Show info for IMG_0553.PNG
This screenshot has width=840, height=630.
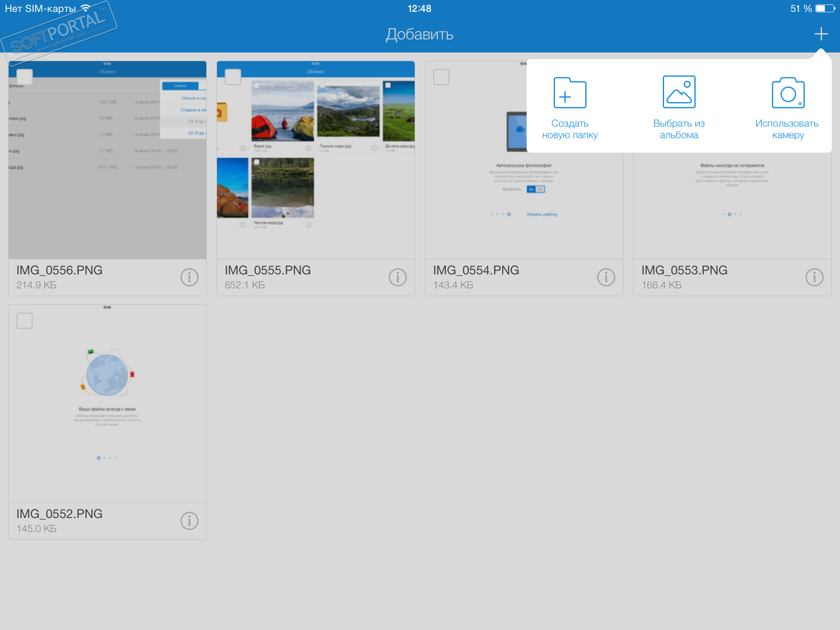click(814, 278)
